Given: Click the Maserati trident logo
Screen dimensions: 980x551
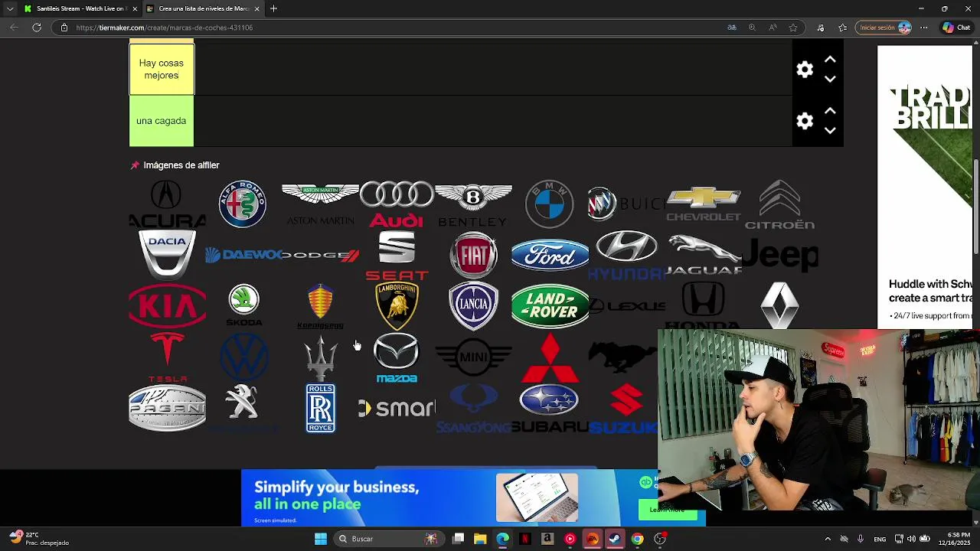Looking at the screenshot, I should tap(320, 357).
